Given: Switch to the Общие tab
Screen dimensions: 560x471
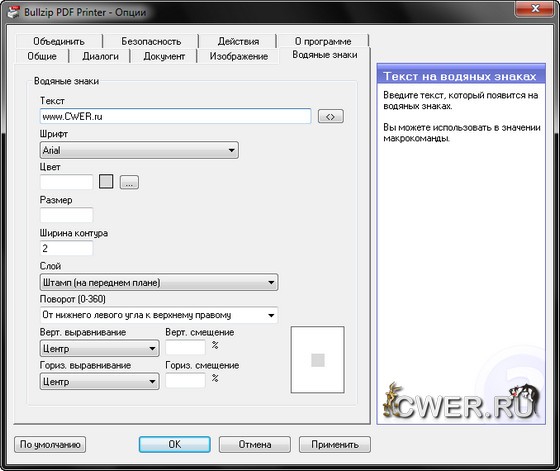Looking at the screenshot, I should pos(42,56).
